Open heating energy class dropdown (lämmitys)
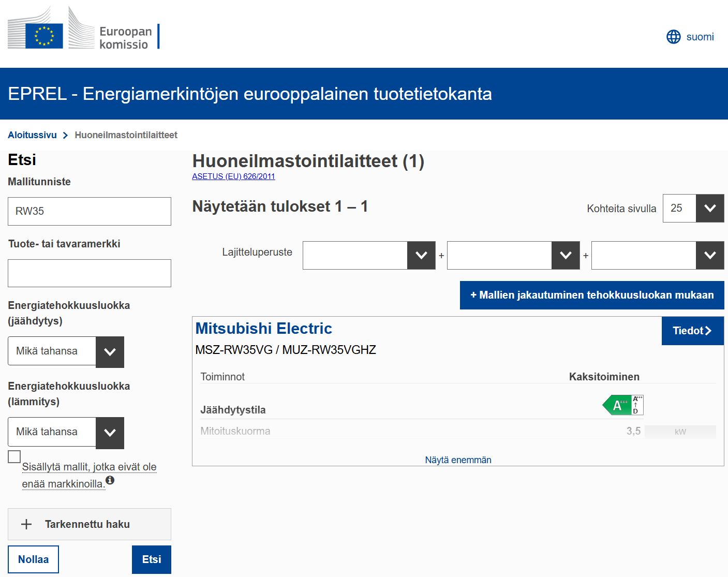Viewport: 728px width, 577px height. 66,432
